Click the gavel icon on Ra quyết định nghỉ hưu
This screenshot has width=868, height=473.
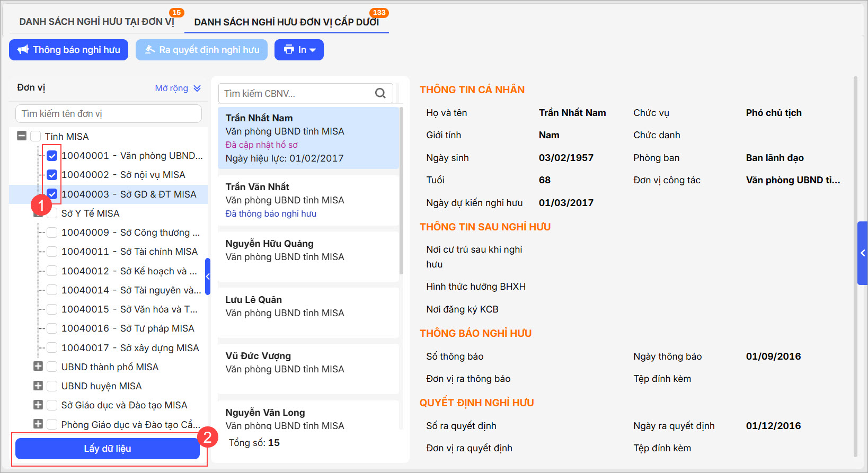[x=150, y=50]
